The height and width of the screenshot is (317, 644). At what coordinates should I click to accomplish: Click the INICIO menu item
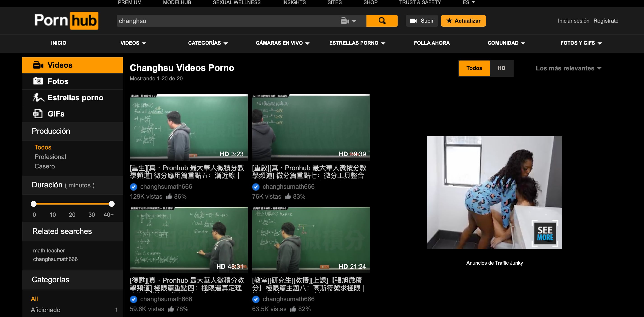(58, 43)
